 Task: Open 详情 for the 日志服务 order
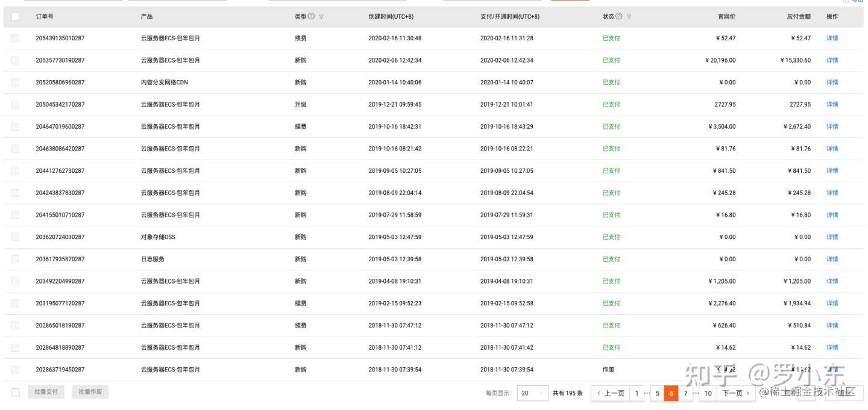832,259
